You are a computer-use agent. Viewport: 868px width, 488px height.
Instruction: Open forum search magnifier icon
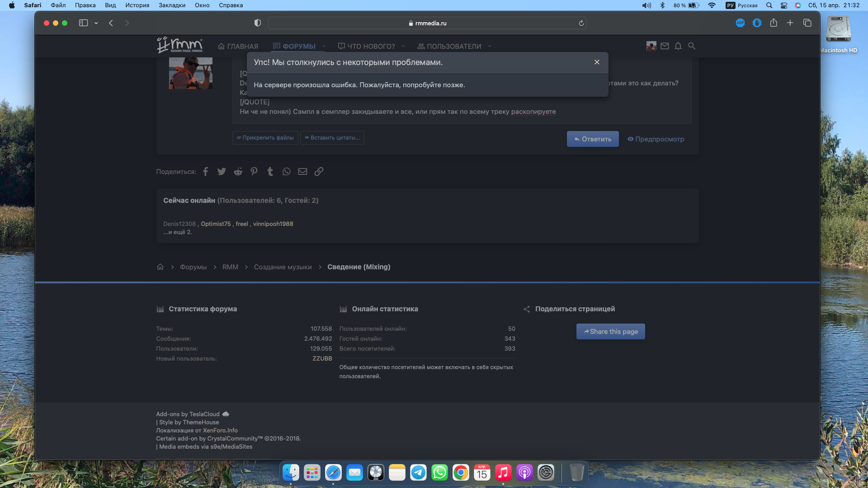[x=692, y=46]
